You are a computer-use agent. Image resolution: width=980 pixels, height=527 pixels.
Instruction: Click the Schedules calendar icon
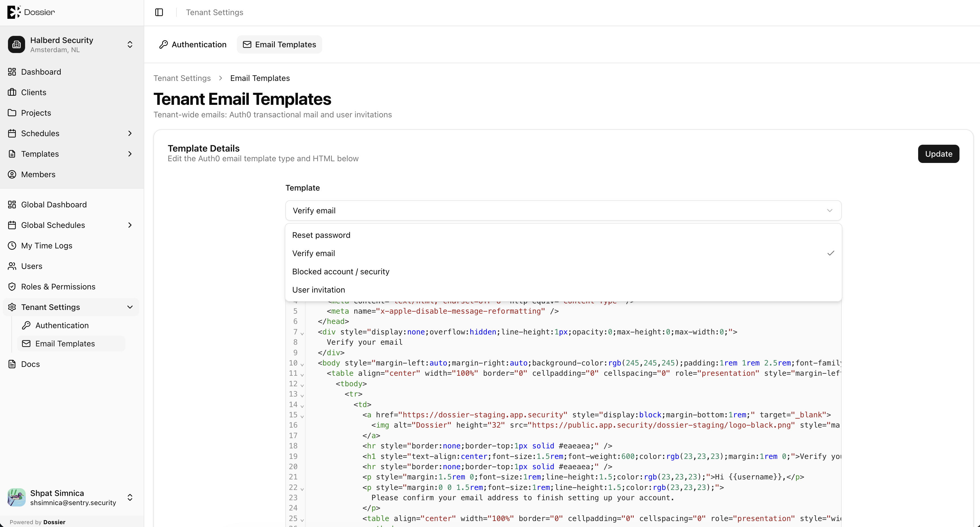tap(12, 134)
